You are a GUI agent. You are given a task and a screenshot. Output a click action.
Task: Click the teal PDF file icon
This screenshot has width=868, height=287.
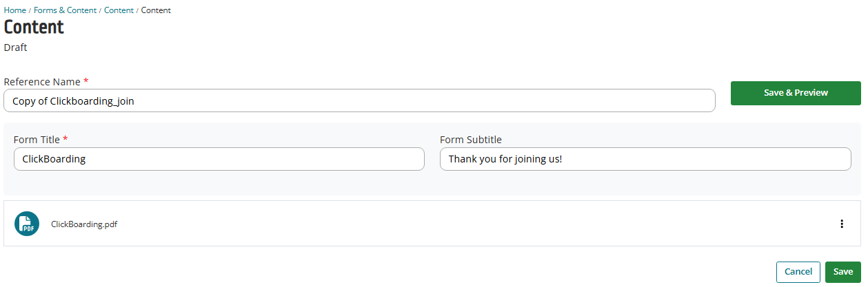click(27, 224)
